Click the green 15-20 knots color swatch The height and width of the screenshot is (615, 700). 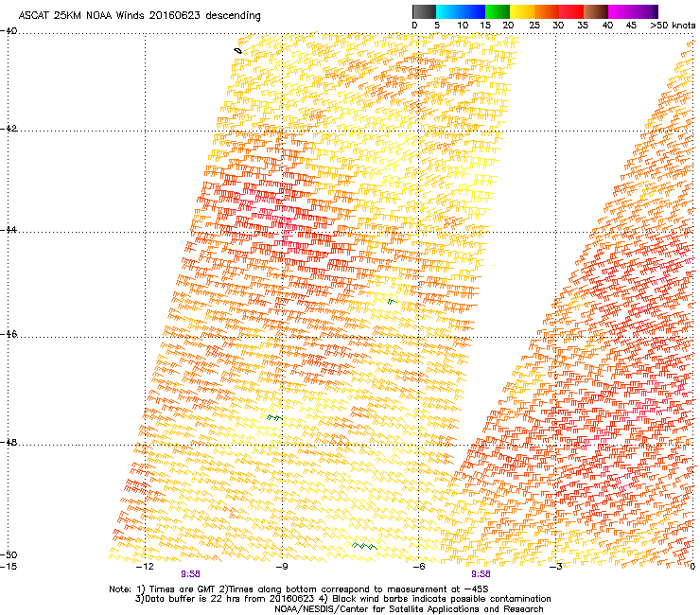tap(498, 11)
